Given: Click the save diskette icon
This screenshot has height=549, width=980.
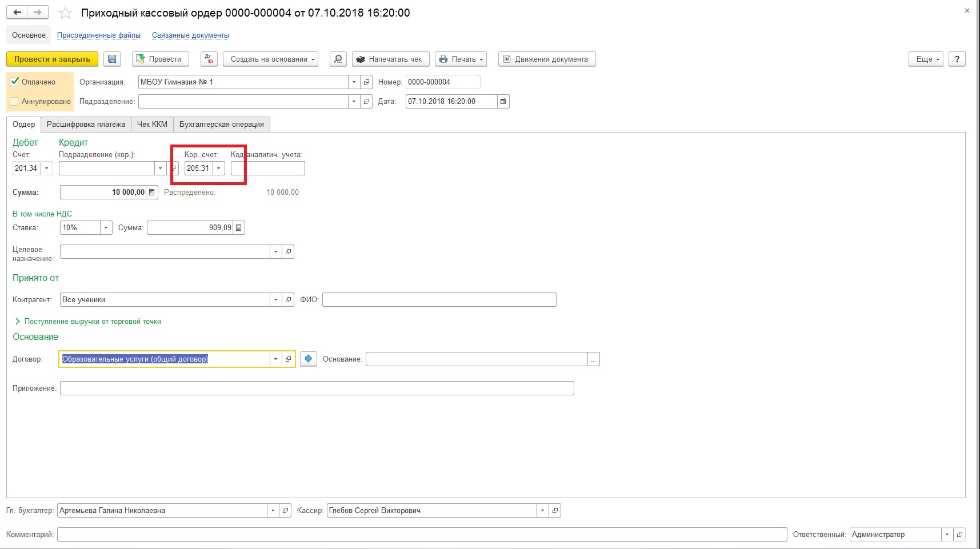Looking at the screenshot, I should coord(112,59).
